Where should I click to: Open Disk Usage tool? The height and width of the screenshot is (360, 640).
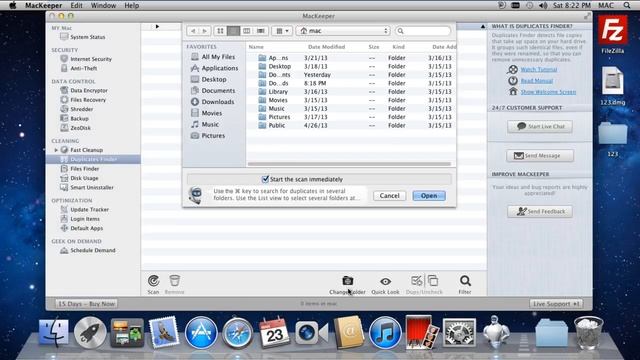79,178
